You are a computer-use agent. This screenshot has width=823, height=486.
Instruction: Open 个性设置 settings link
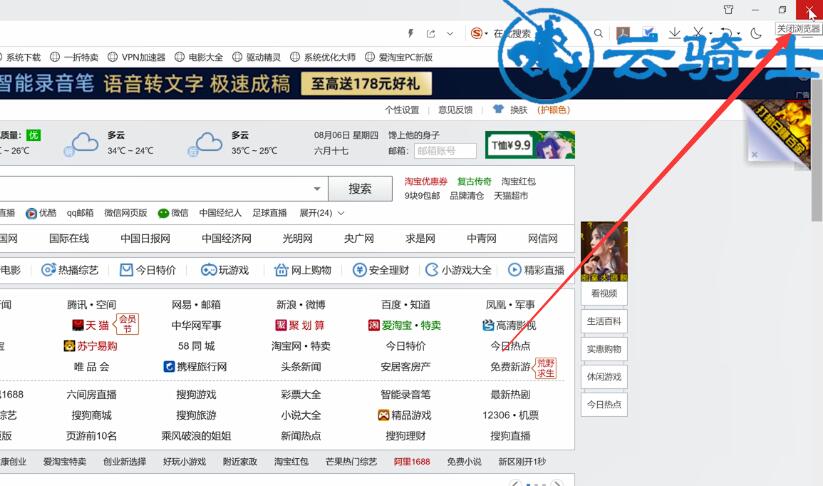tap(402, 110)
